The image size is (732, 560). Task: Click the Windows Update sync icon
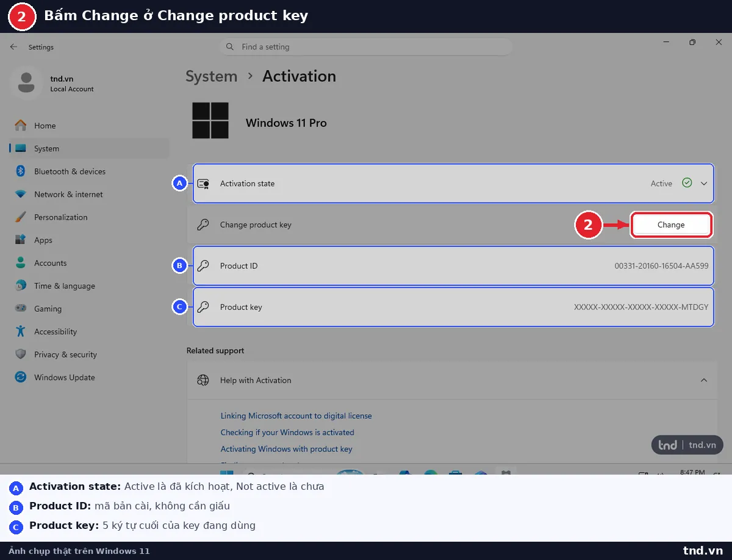pos(21,377)
